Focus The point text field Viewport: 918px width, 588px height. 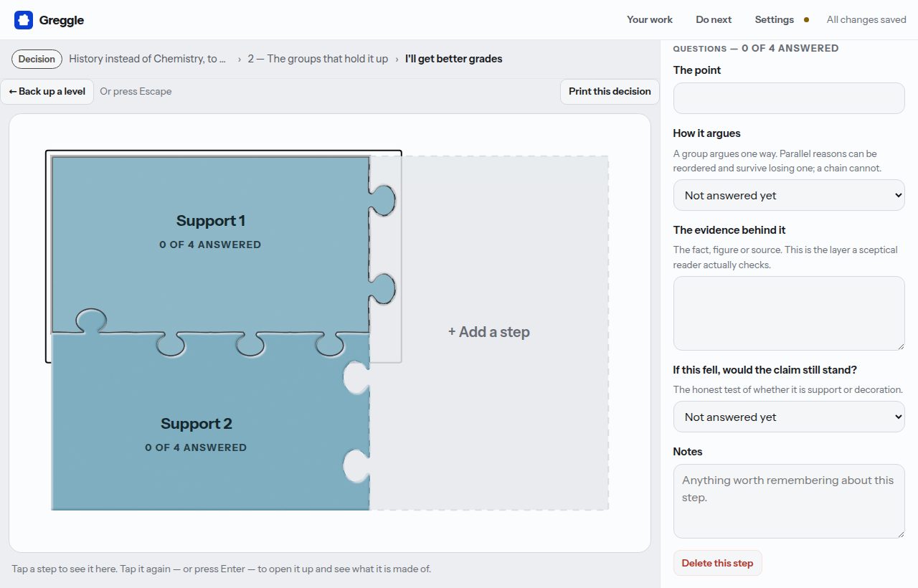point(789,98)
